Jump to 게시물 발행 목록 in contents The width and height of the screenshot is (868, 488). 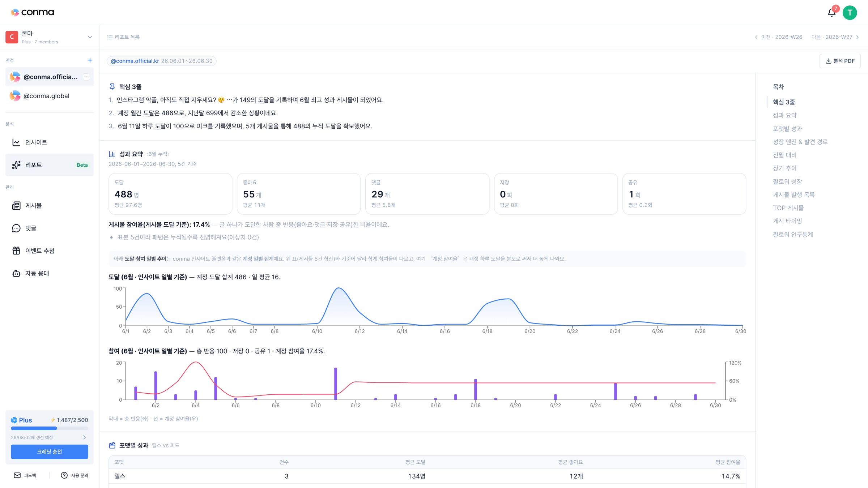coord(793,195)
